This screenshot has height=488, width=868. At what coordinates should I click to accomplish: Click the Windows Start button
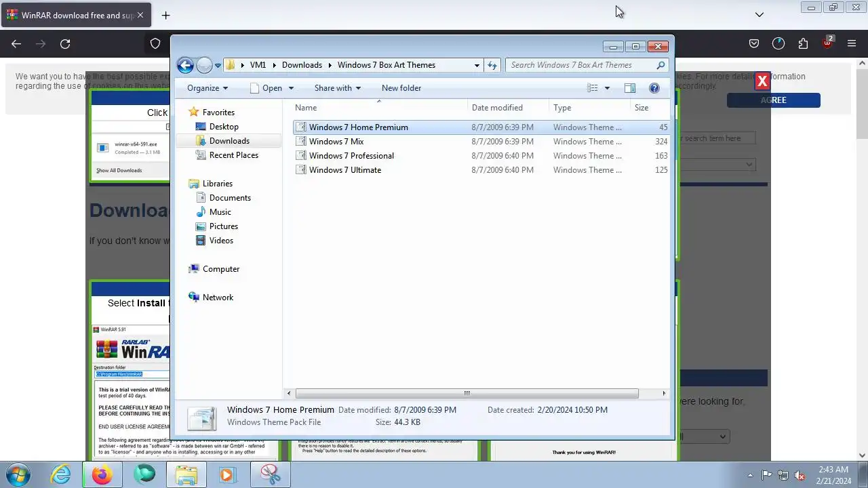[18, 475]
